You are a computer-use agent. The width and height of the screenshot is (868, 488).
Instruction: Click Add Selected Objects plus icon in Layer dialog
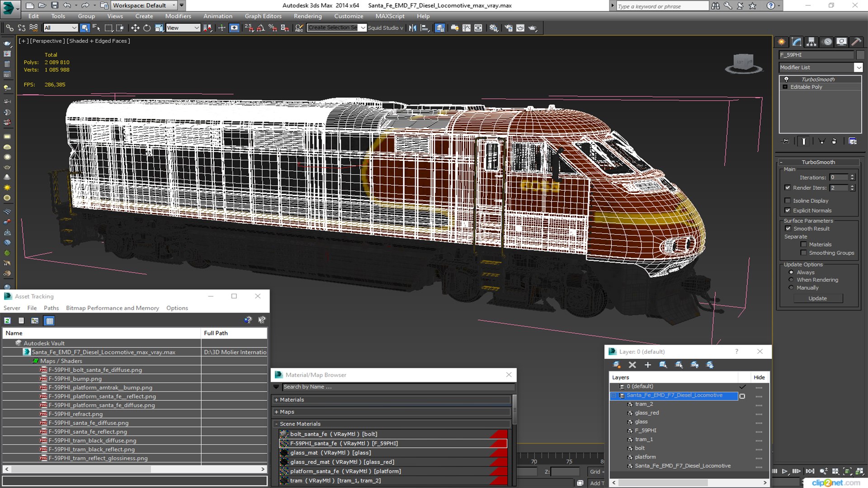coord(648,365)
